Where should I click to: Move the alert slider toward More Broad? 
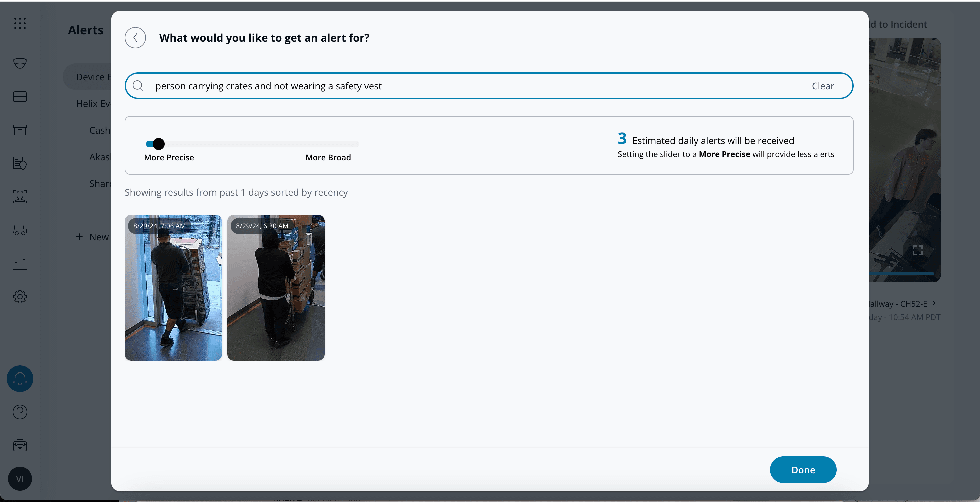coord(327,144)
